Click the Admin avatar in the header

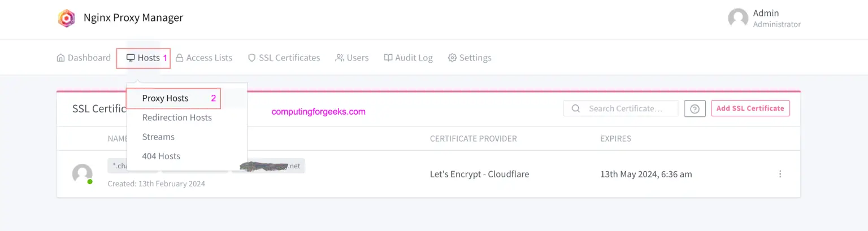[x=738, y=18]
